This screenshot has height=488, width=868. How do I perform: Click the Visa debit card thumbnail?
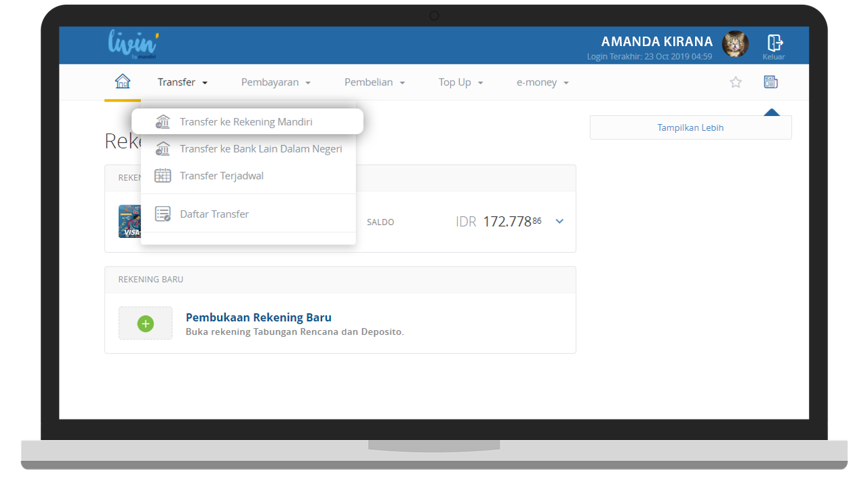(x=130, y=222)
